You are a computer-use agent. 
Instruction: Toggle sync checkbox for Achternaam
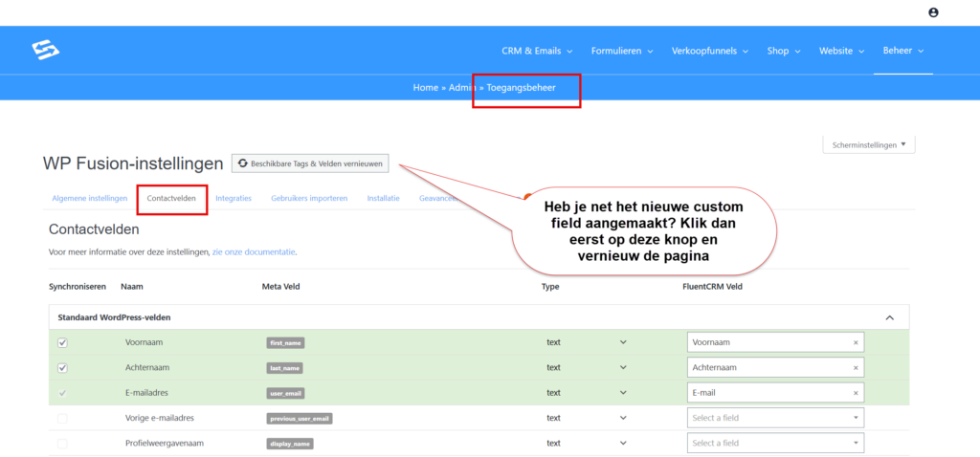62,368
